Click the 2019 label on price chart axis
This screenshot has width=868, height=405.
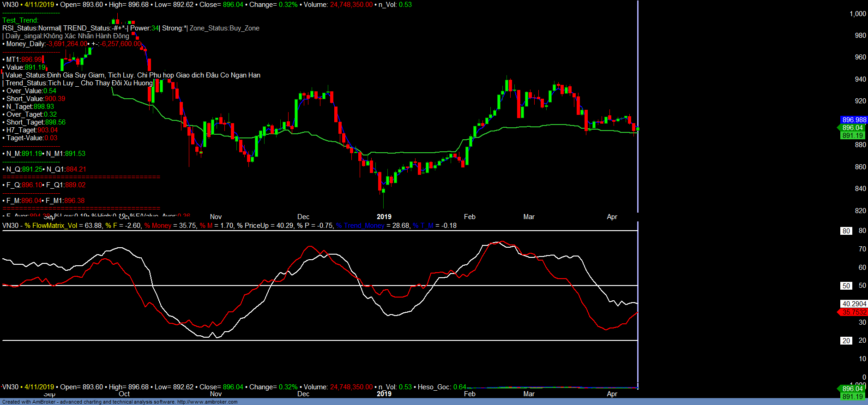click(384, 217)
